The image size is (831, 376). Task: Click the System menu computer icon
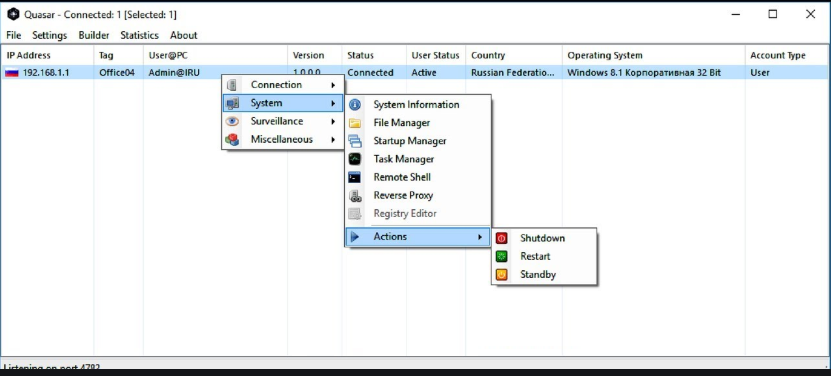pyautogui.click(x=232, y=103)
